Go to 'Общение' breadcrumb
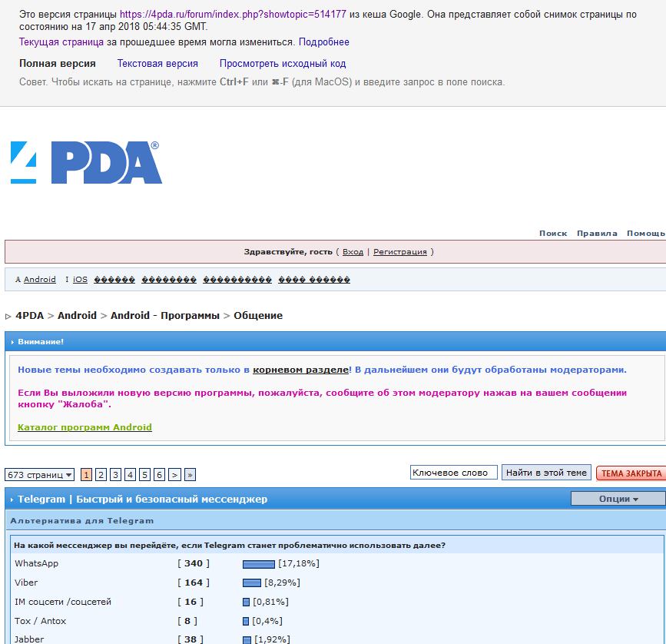 point(258,316)
